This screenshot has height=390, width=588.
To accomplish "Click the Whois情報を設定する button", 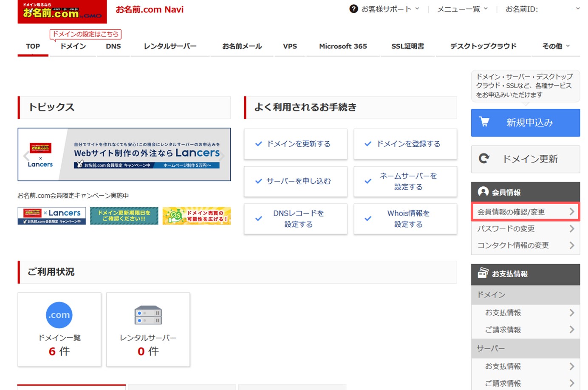I will tap(405, 219).
